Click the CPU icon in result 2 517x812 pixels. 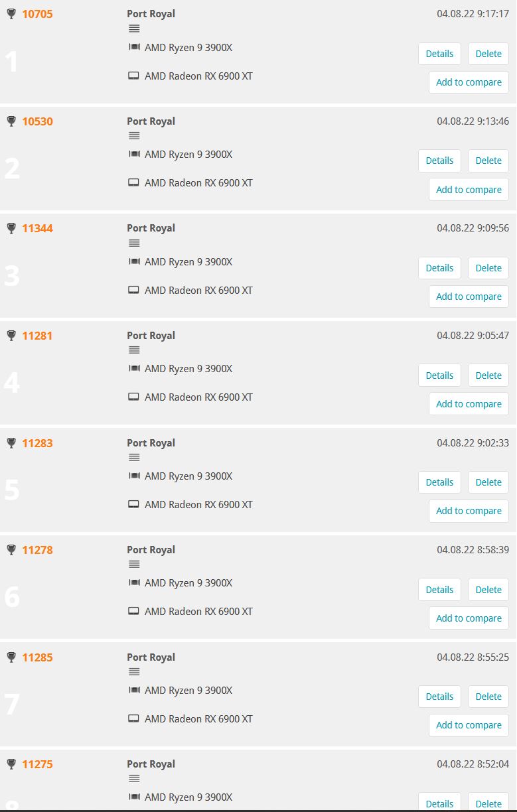click(134, 155)
